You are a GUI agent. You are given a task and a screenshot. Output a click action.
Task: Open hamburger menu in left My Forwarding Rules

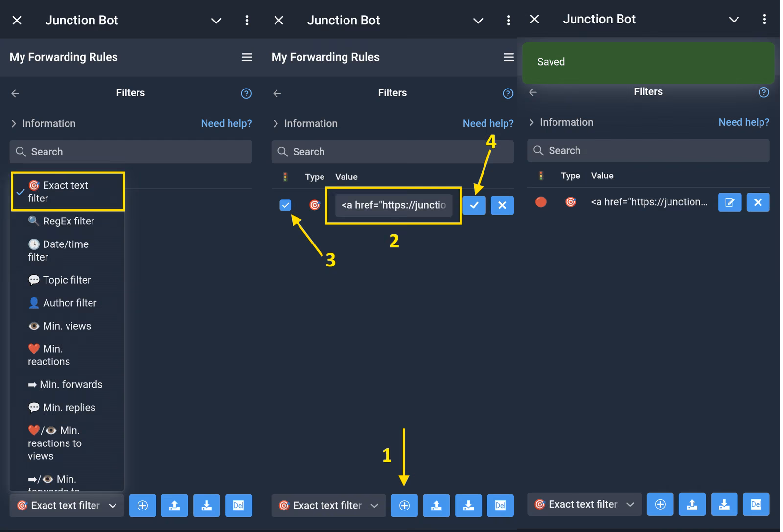pyautogui.click(x=247, y=57)
